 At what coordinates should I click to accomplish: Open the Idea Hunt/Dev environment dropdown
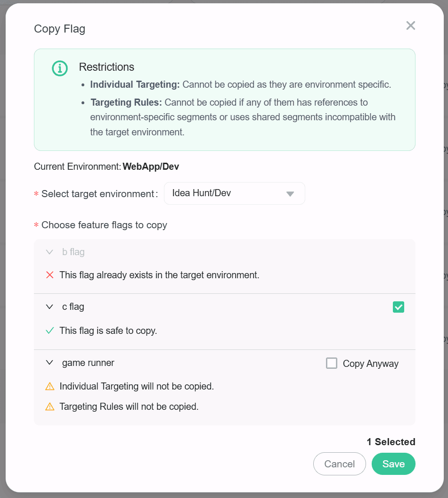click(x=234, y=193)
